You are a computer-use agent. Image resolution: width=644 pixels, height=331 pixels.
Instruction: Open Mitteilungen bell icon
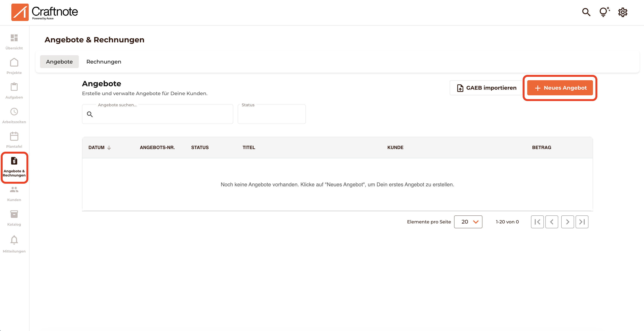pos(14,240)
